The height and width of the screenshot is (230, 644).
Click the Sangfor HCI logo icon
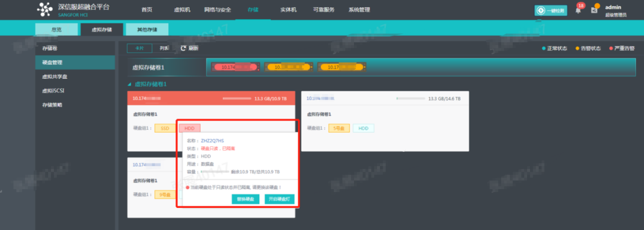pos(45,9)
